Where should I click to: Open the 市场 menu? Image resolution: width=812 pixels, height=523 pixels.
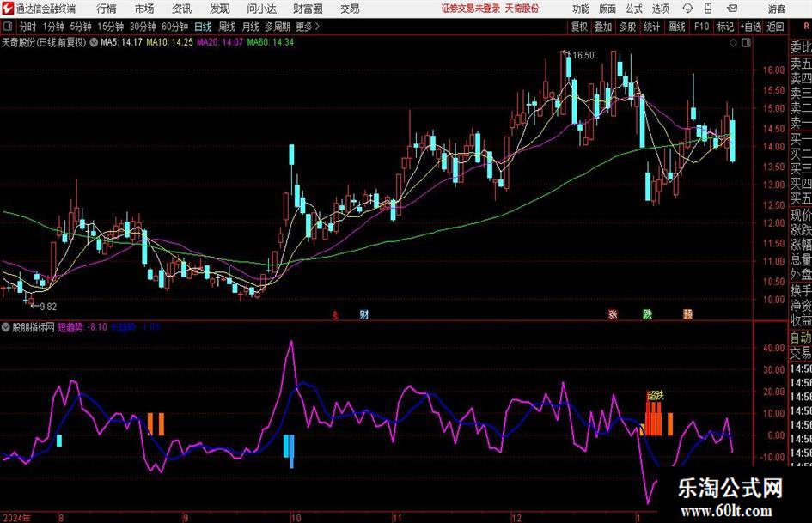click(144, 9)
